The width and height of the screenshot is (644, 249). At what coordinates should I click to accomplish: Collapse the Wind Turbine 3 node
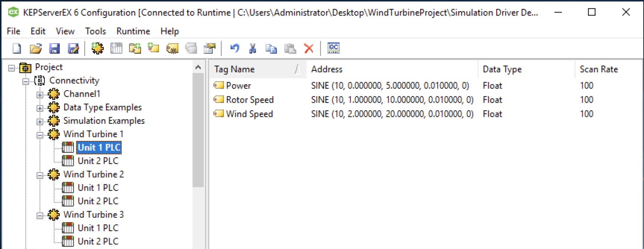[40, 215]
